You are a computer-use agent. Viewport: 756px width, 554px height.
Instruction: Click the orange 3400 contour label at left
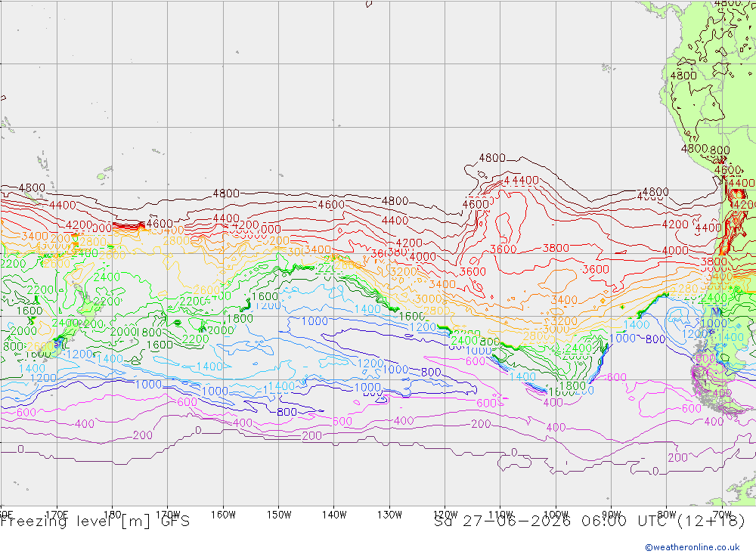pyautogui.click(x=35, y=236)
